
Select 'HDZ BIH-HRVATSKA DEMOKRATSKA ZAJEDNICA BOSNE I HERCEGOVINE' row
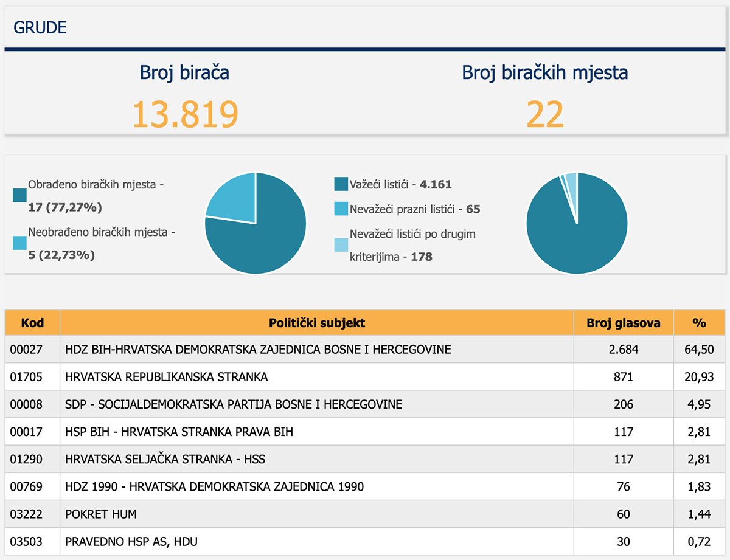point(365,350)
